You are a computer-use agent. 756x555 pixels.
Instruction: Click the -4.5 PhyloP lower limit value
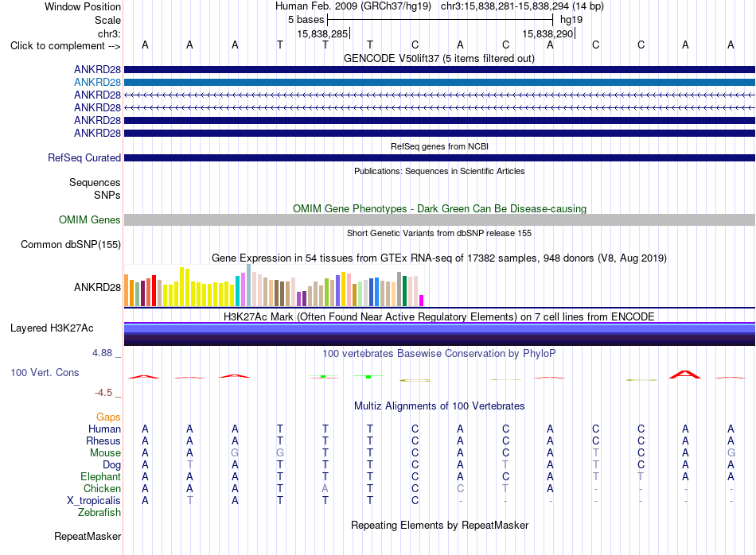(x=103, y=393)
